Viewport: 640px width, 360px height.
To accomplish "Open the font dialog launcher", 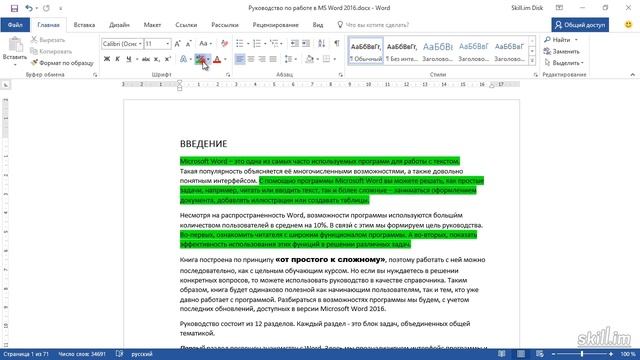I will pyautogui.click(x=228, y=75).
